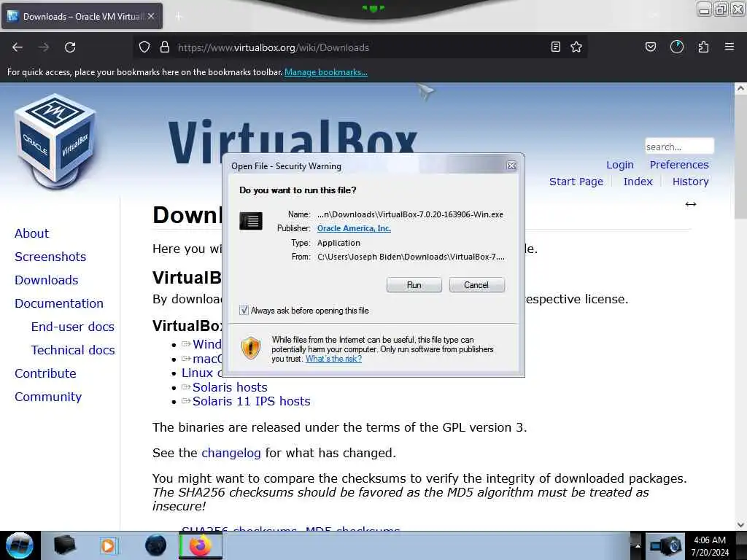Close the Security Warning dialog
The image size is (747, 560).
click(x=511, y=166)
